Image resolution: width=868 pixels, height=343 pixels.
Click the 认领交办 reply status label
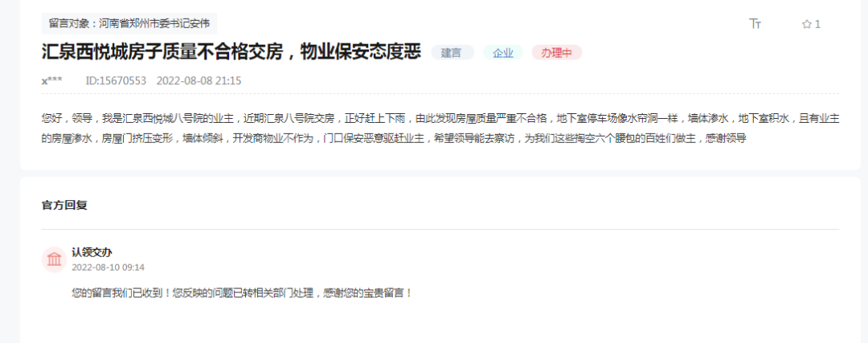[92, 252]
